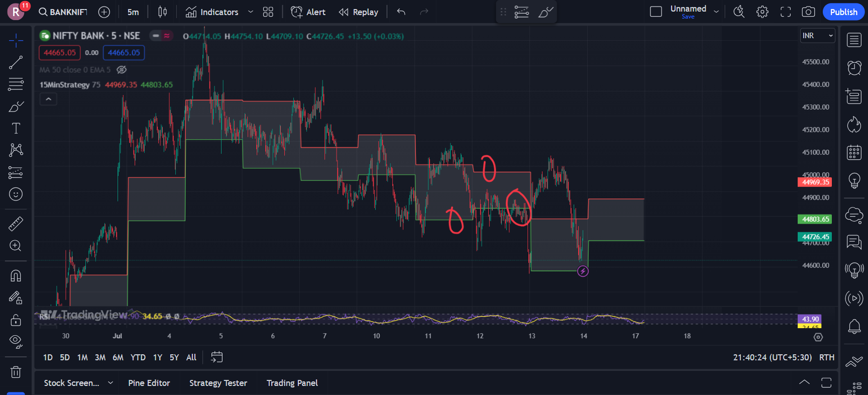The height and width of the screenshot is (395, 868).
Task: Toggle RTH session setting
Action: [x=827, y=357]
